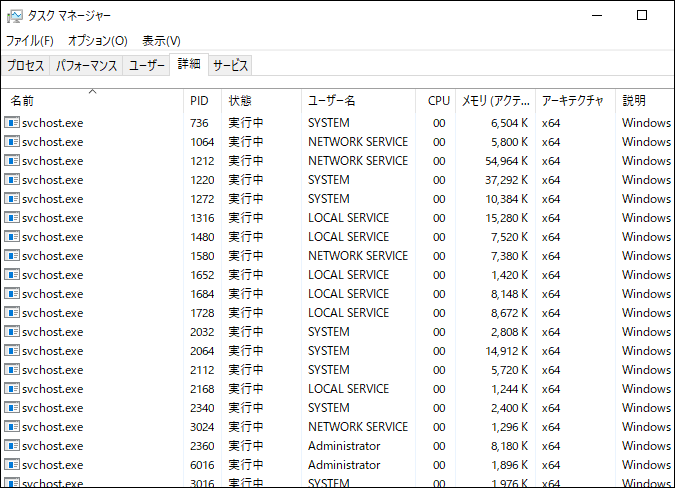
Task: Click the svchost.exe icon for PID 1212
Action: pyautogui.click(x=12, y=160)
